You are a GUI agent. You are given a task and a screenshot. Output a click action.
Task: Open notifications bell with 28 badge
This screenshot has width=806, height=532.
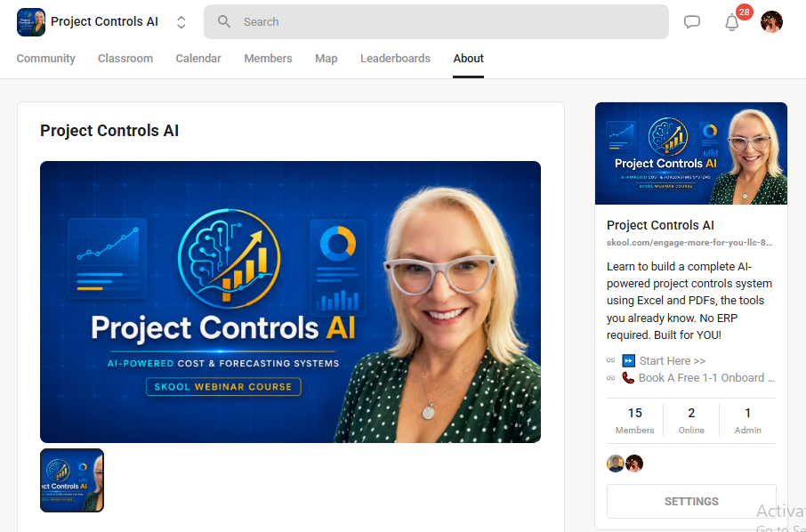click(x=732, y=22)
